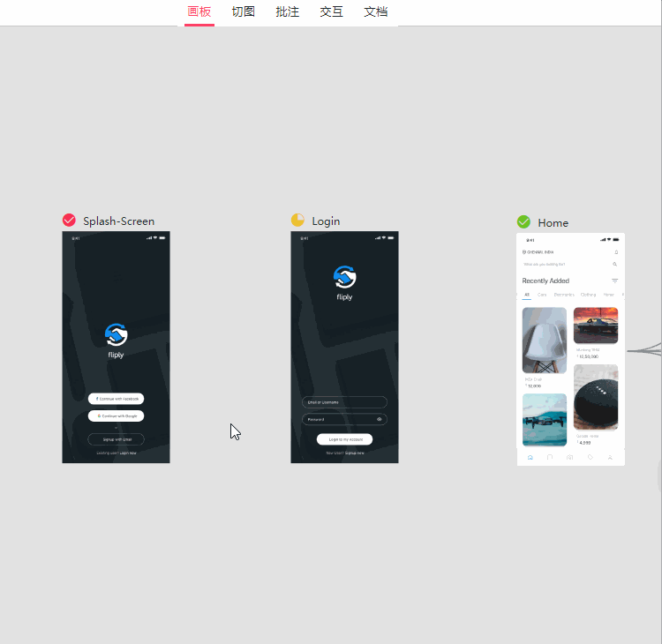The height and width of the screenshot is (644, 662).
Task: Click the Recently Added heading in Home
Action: [x=545, y=281]
